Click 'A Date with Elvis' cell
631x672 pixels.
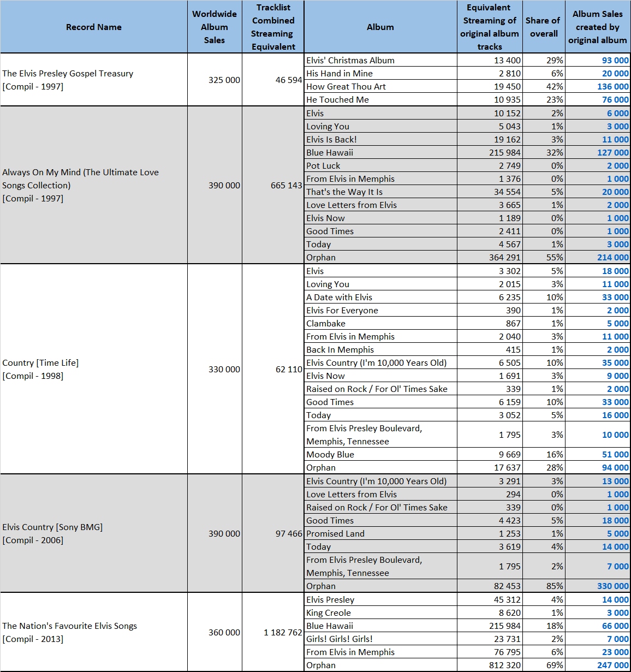click(380, 297)
